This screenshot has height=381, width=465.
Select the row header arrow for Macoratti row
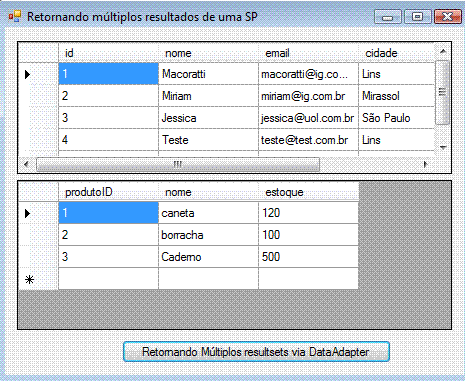point(38,74)
